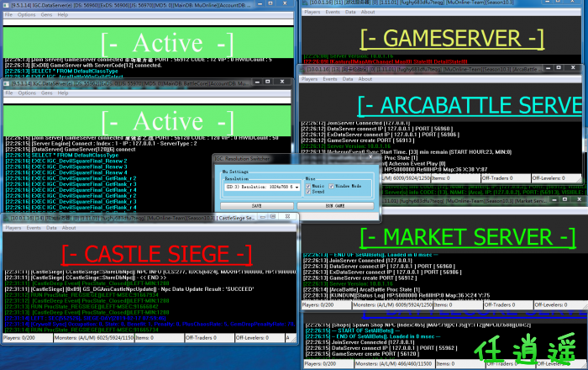The height and width of the screenshot is (370, 588).
Task: Open Events menu in CastleSiege server window
Action: [34, 228]
